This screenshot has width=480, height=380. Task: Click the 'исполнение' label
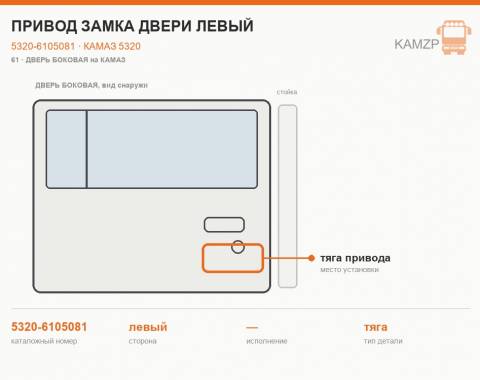pyautogui.click(x=267, y=341)
